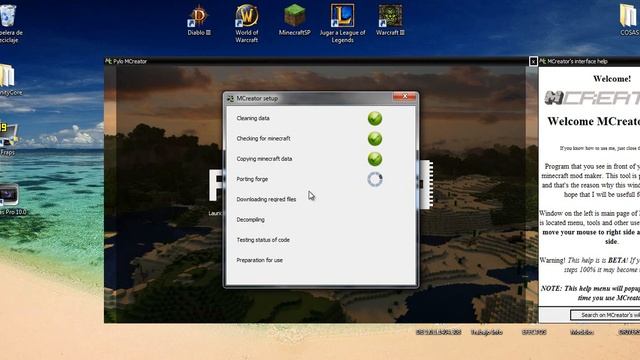Click the Pylo MCreator window title icon
The height and width of the screenshot is (360, 640).
point(109,61)
